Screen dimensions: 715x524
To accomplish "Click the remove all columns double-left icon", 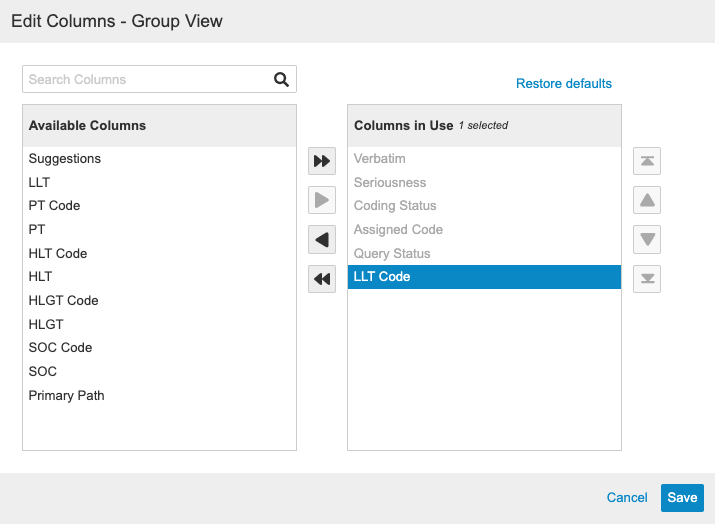I will 322,280.
